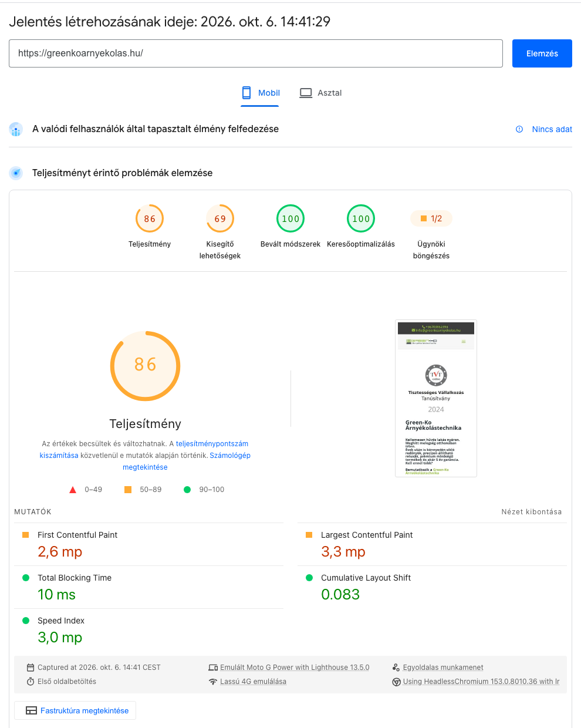Screen dimensions: 581x728
Task: Click the session icon beside Egyoldalas munkamenet
Action: 396,668
